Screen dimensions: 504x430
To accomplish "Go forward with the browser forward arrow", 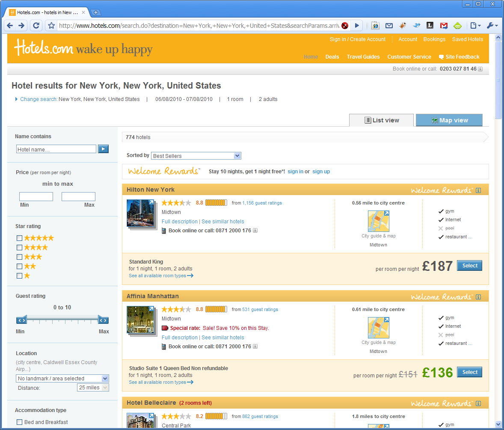I will [x=21, y=25].
